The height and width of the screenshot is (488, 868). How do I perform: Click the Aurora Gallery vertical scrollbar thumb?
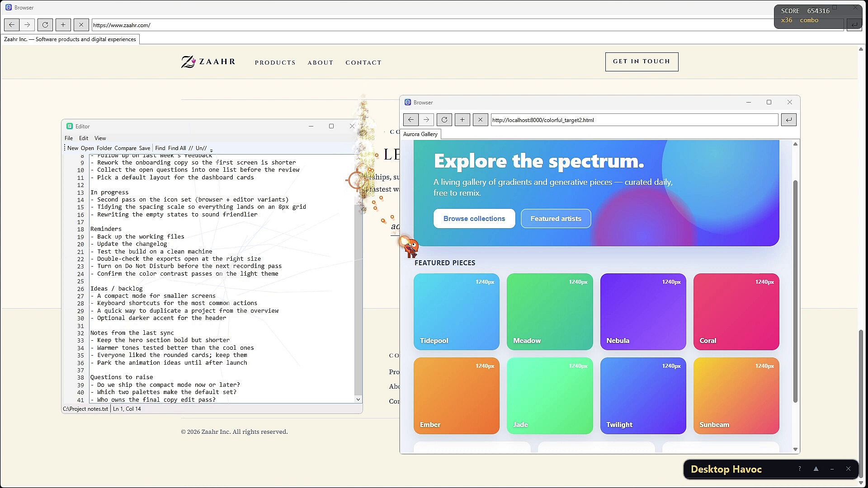click(x=795, y=291)
